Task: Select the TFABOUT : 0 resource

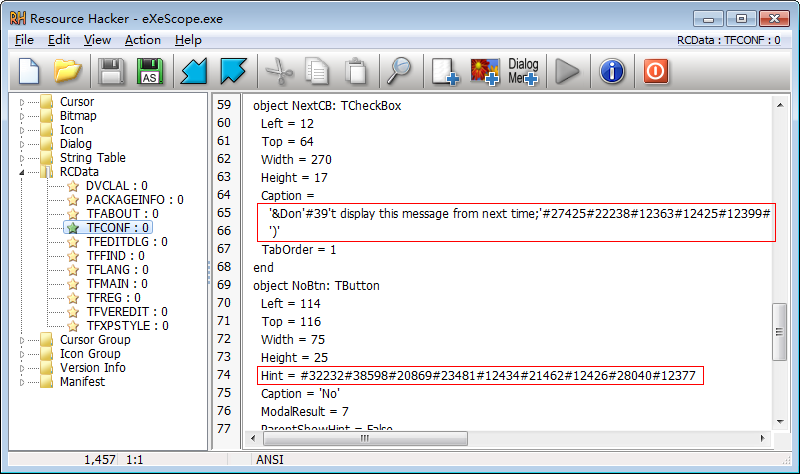Action: pos(122,214)
